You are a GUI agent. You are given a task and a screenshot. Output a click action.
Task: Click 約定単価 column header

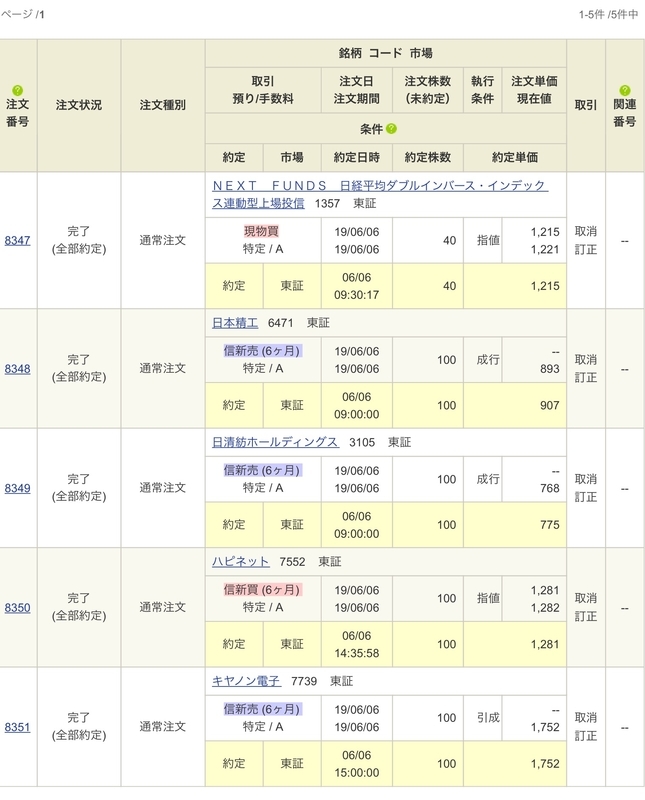[515, 158]
